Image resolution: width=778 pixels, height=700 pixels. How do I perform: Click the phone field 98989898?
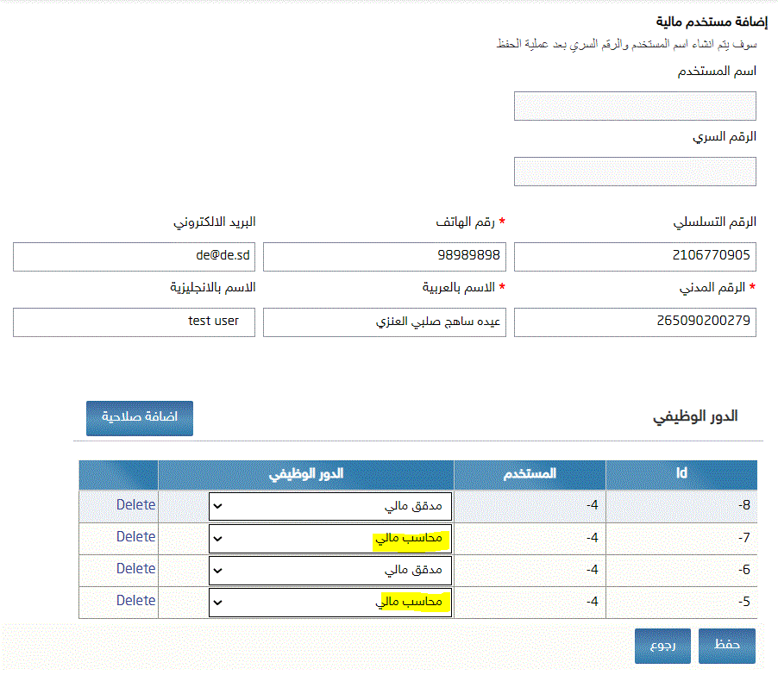(385, 257)
